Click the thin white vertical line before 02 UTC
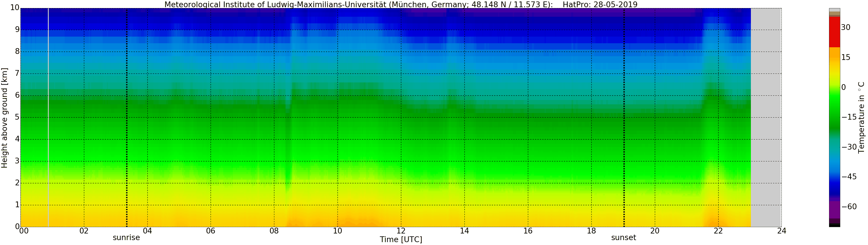 48,117
